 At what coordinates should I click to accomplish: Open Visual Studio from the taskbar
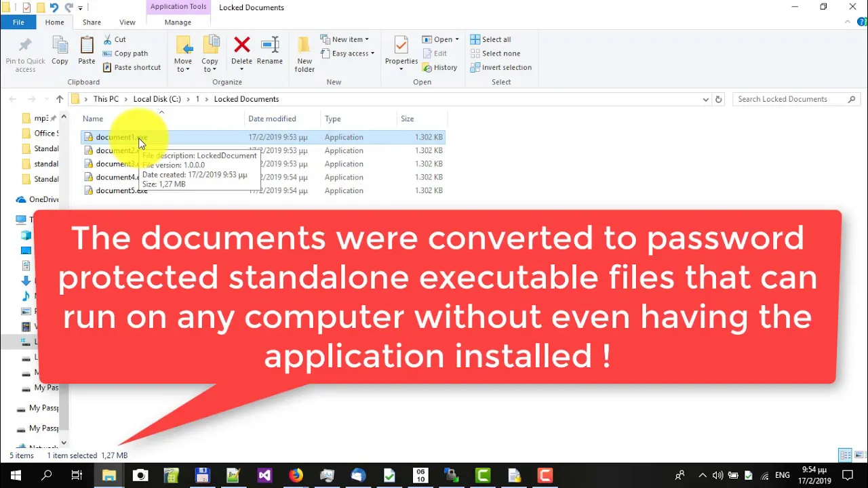(264, 475)
